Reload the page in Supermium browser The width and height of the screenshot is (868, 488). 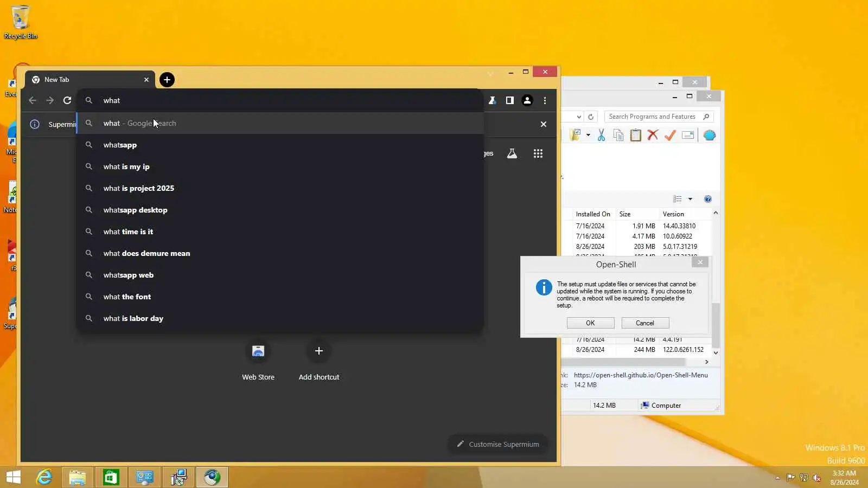pos(67,100)
